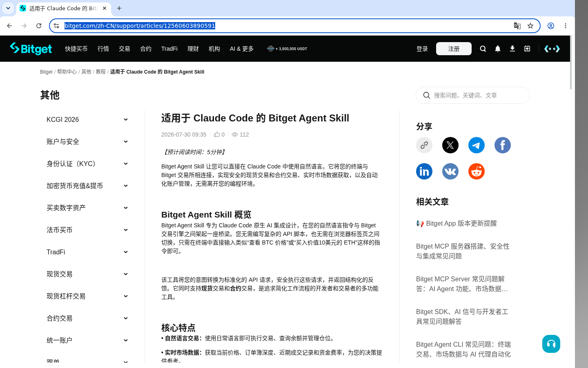588x368 pixels.
Task: Open 理财 nav menu
Action: point(193,49)
